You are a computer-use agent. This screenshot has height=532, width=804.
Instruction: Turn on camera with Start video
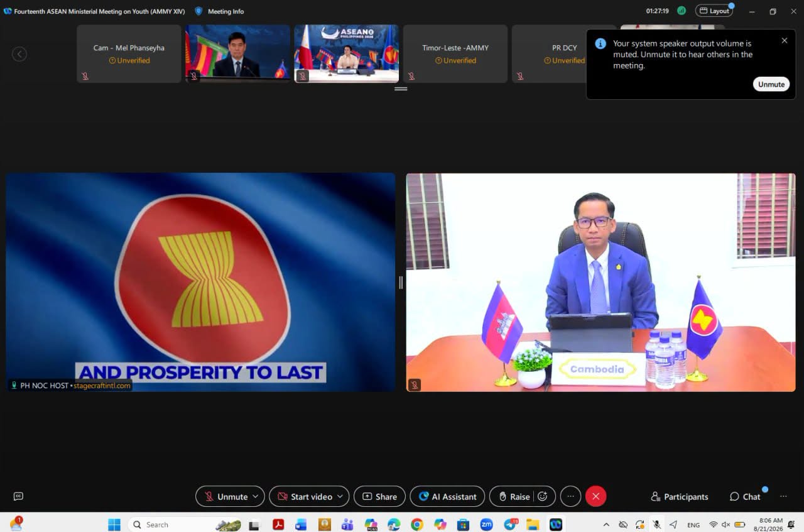click(305, 496)
